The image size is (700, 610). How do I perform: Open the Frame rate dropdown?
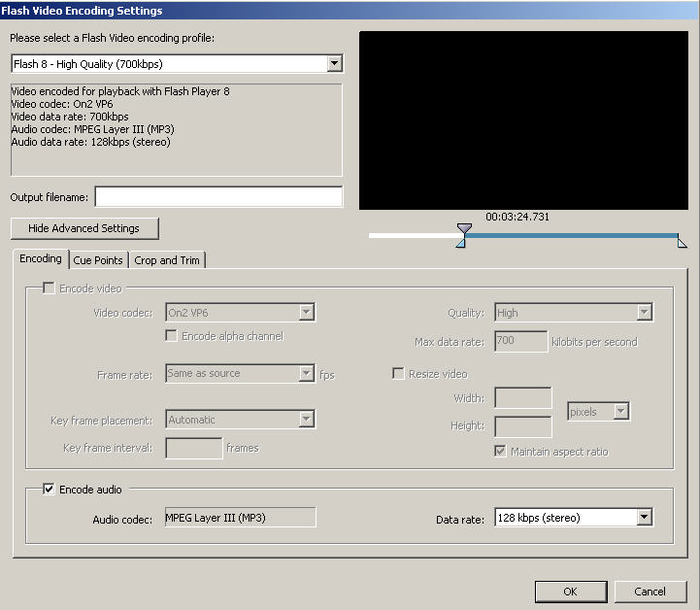pos(240,373)
